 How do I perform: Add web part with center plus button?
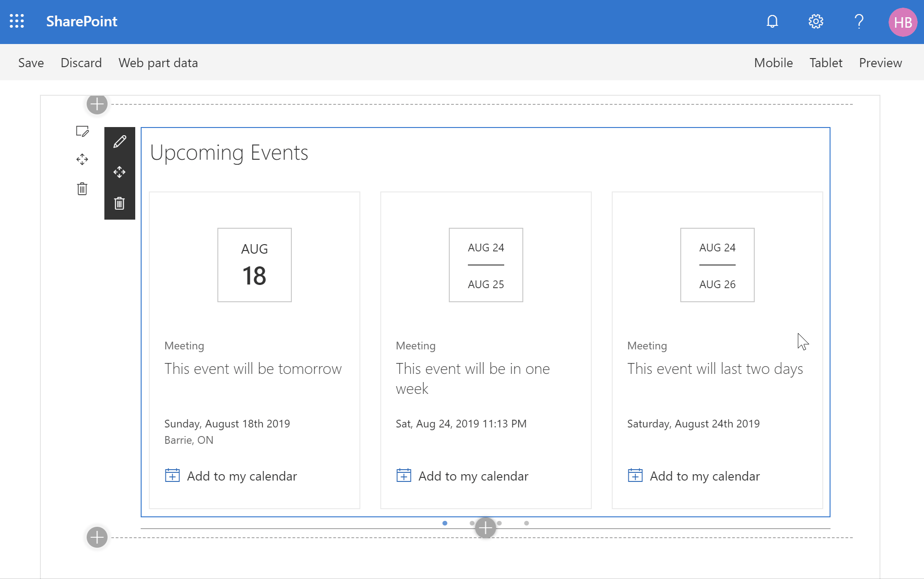[x=486, y=528]
